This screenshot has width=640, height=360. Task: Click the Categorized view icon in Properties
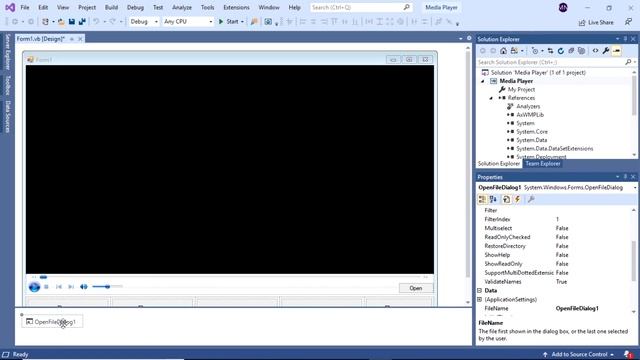(x=482, y=199)
